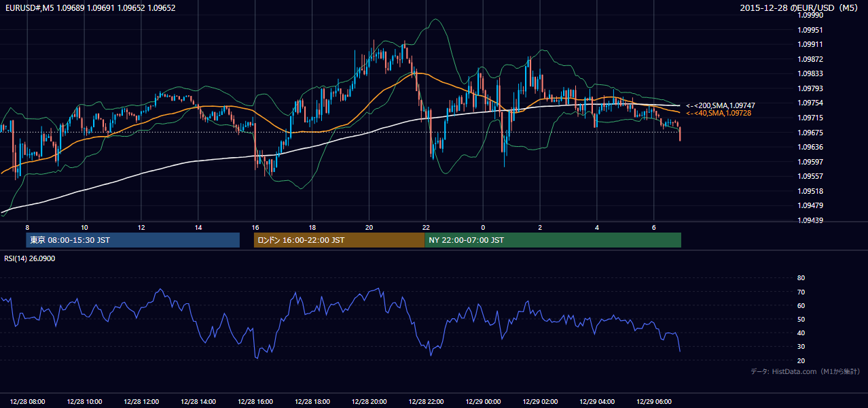Click price level 1.09872 on axis
This screenshot has height=408, width=868.
pyautogui.click(x=810, y=59)
